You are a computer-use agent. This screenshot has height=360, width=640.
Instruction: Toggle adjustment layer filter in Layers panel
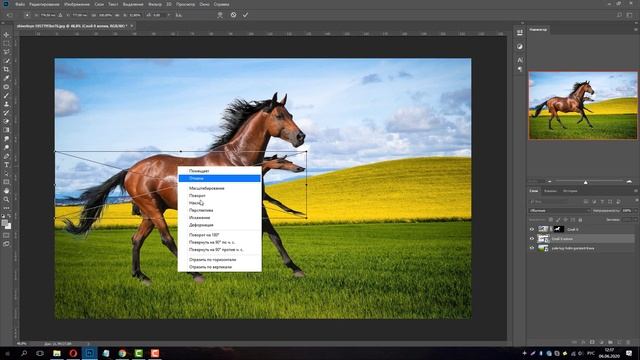594,202
